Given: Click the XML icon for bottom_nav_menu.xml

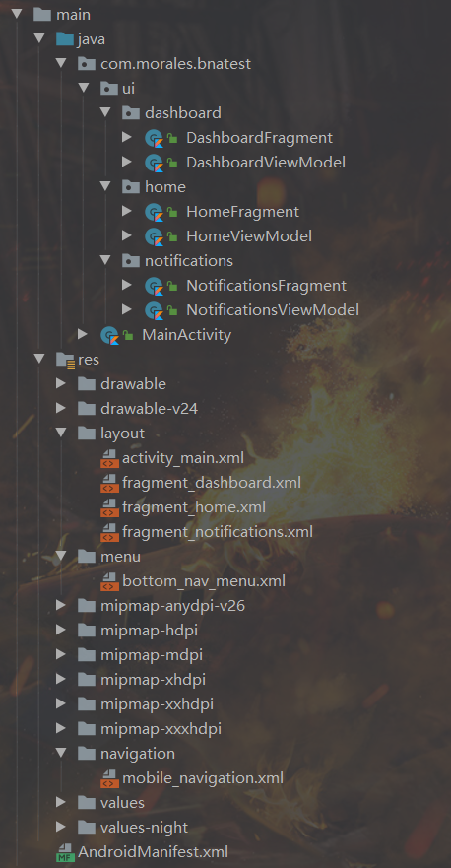Looking at the screenshot, I should coord(109,581).
